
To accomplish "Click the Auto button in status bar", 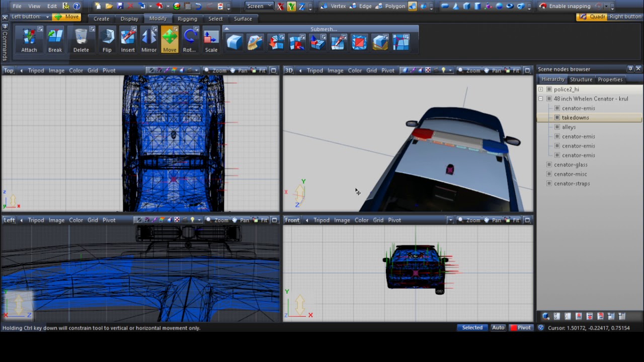I will 498,328.
